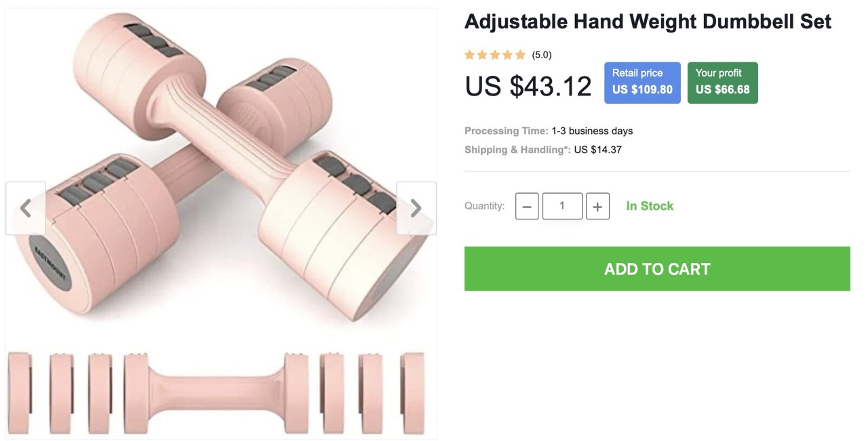
Task: Select the disassembled dumbbell parts thumbnail
Action: 221,393
